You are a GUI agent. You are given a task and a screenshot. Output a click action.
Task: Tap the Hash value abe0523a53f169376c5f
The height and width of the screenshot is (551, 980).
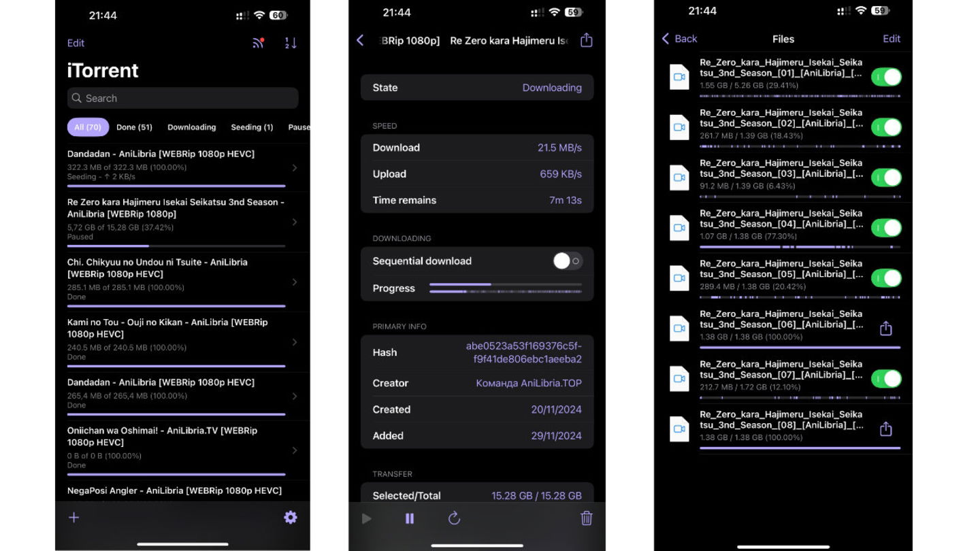click(x=523, y=352)
